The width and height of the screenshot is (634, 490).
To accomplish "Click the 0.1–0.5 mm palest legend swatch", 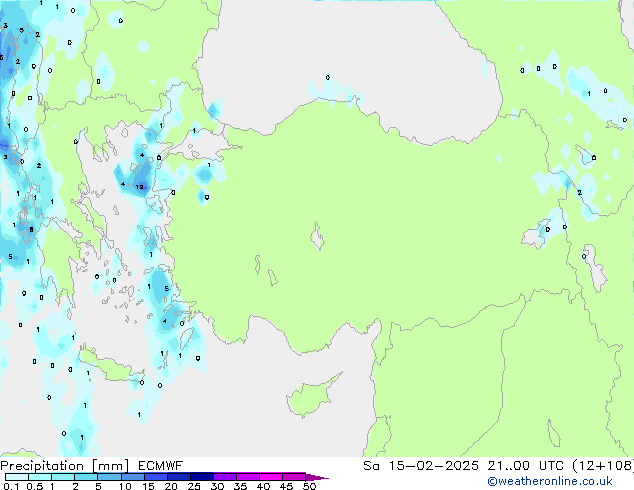I will click(x=17, y=477).
